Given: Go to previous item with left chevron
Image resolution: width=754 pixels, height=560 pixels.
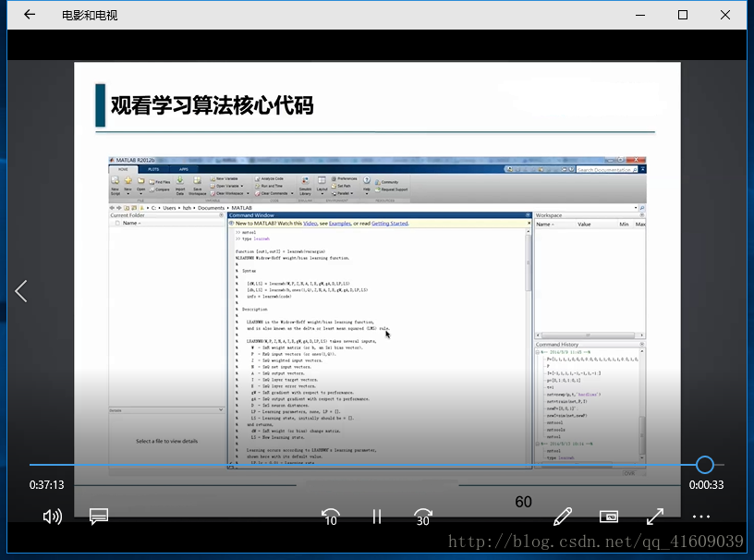Looking at the screenshot, I should click(x=20, y=291).
